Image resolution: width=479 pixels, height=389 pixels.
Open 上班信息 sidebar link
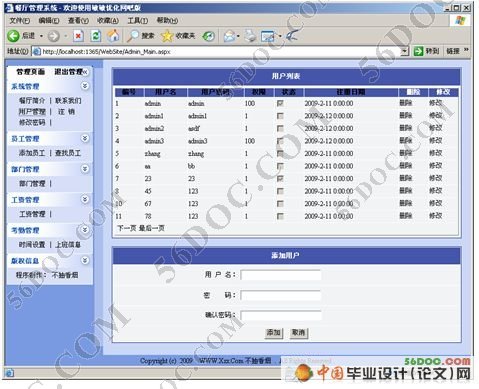coord(68,245)
